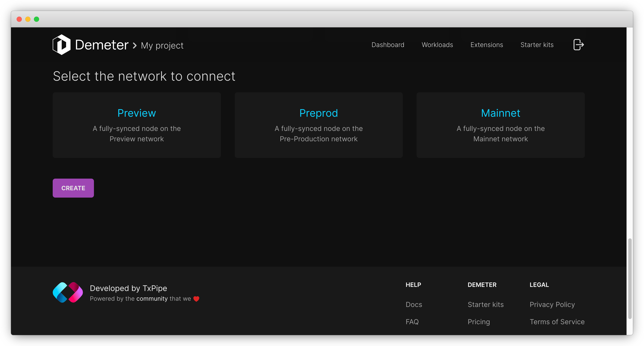Viewport: 644px width, 346px height.
Task: Open Starter kits link in footer
Action: click(x=485, y=304)
